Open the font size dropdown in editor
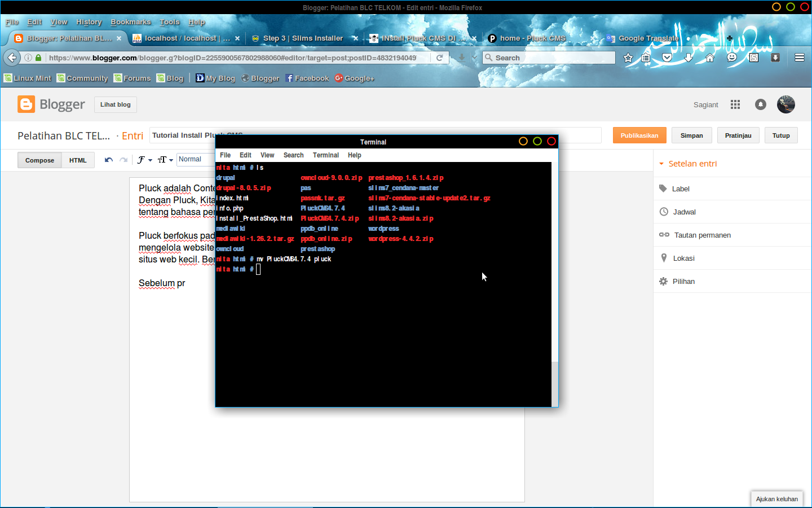This screenshot has height=508, width=812. pyautogui.click(x=165, y=160)
